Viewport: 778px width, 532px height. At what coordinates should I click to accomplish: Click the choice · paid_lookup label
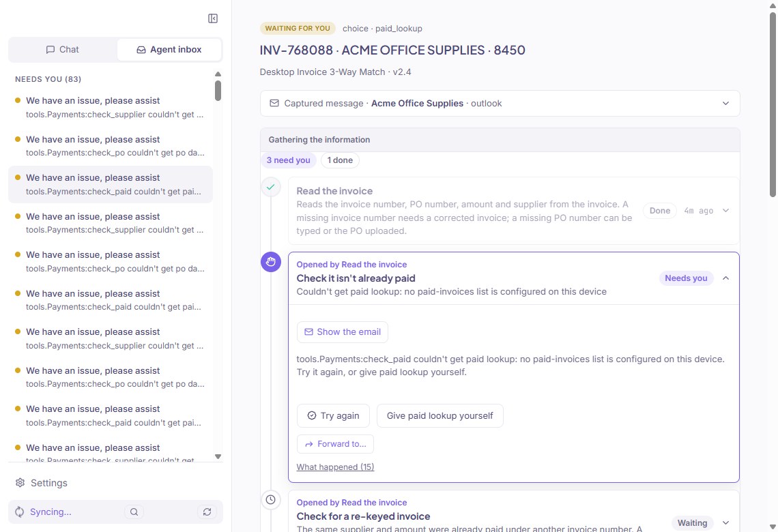click(x=383, y=28)
